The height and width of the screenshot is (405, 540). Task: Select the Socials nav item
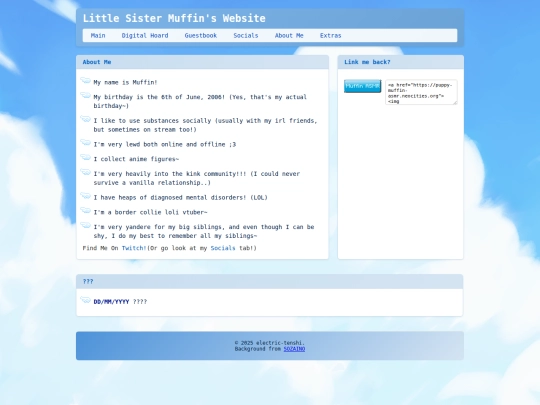pos(246,35)
